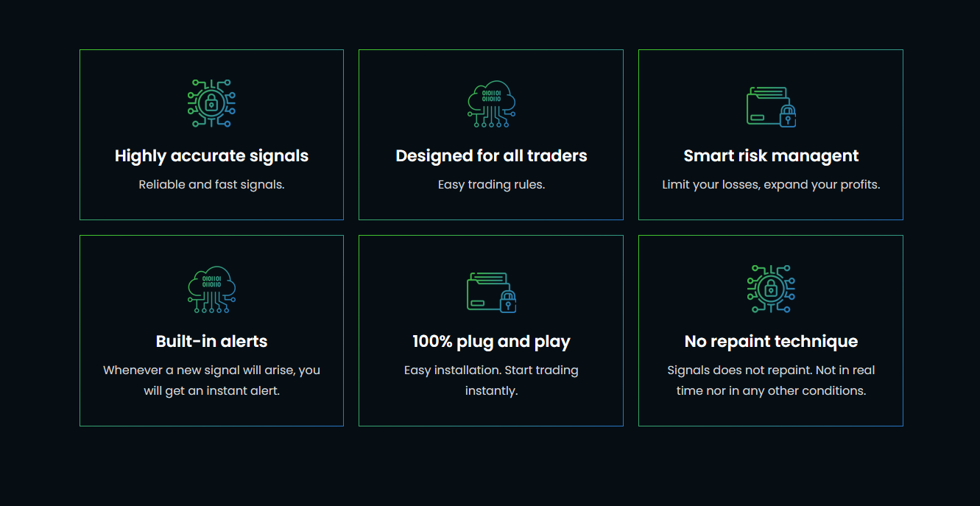Viewport: 980px width, 506px height.
Task: Click the 'Easy trading rules.' description
Action: (x=491, y=185)
